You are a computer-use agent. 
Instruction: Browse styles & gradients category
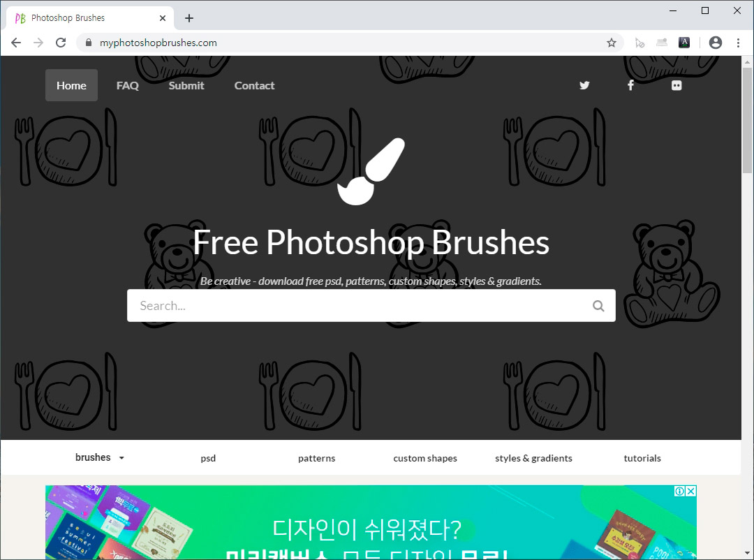click(x=534, y=458)
